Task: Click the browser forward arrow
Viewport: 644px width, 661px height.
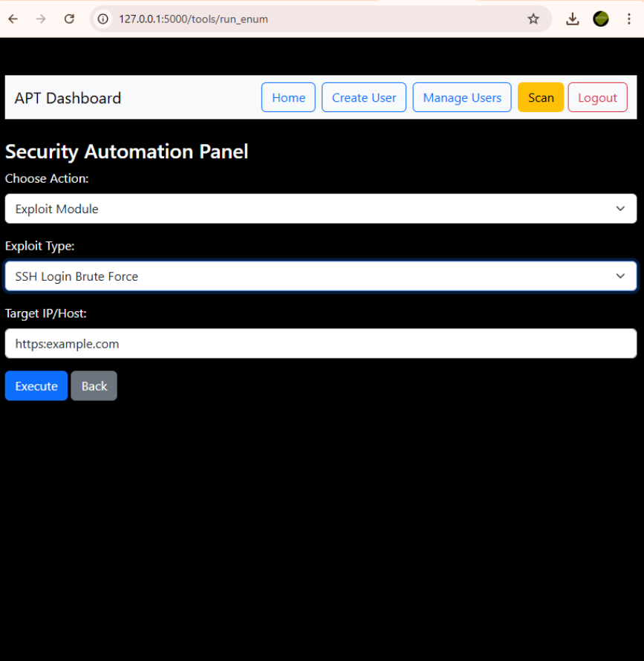Action: point(41,19)
